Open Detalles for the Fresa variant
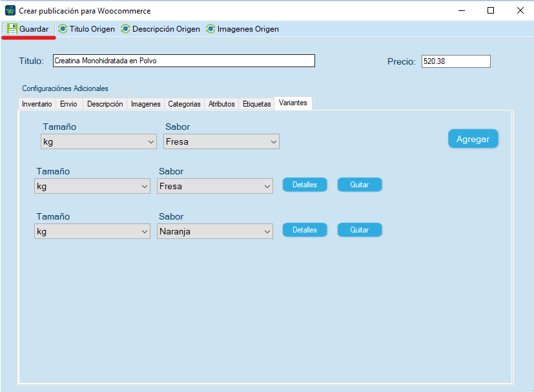 pos(305,185)
